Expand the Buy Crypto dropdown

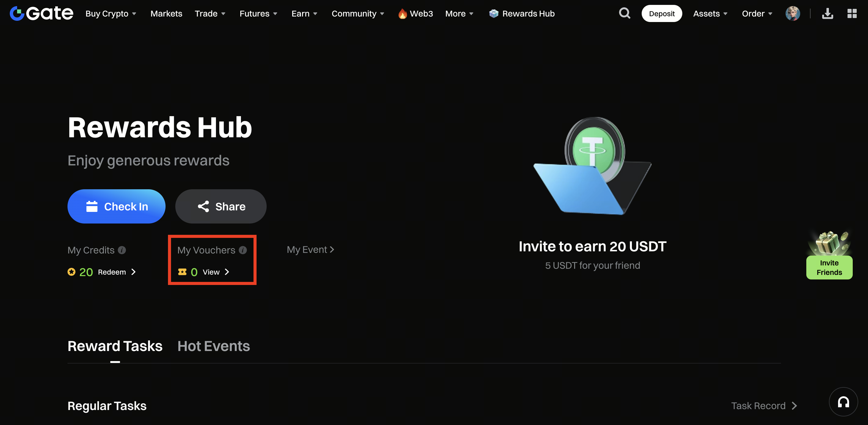pos(111,13)
